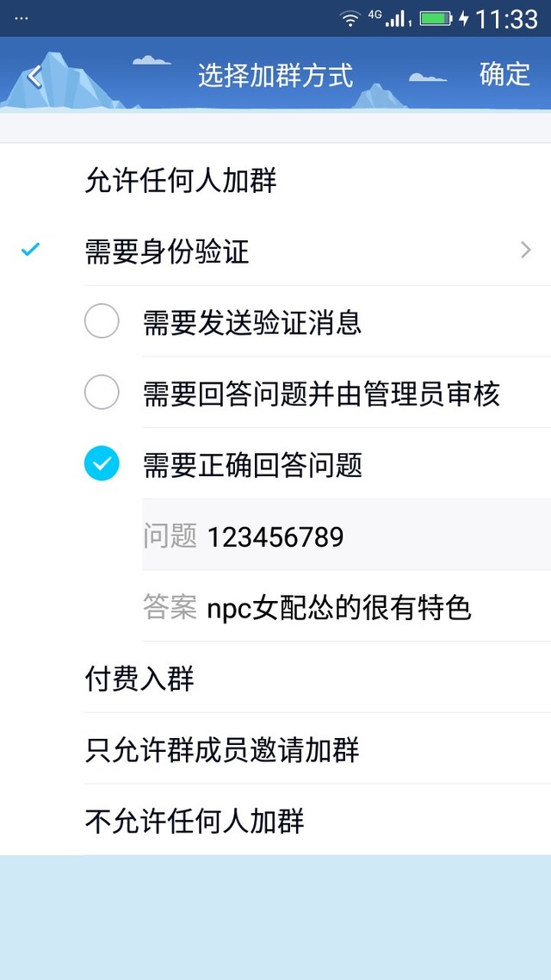This screenshot has height=980, width=551.
Task: Tap the battery icon in status bar
Action: pos(436,19)
